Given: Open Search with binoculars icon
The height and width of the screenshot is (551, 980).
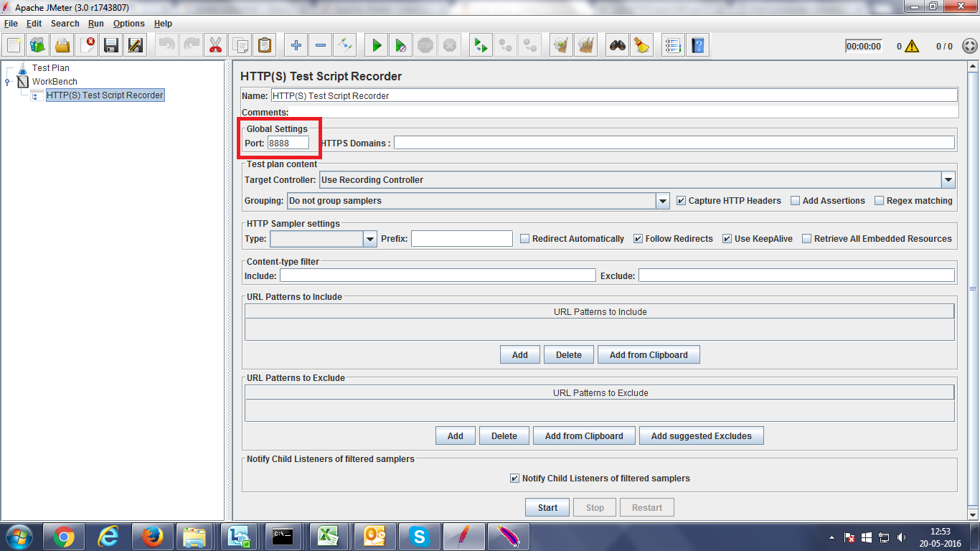Looking at the screenshot, I should 617,46.
